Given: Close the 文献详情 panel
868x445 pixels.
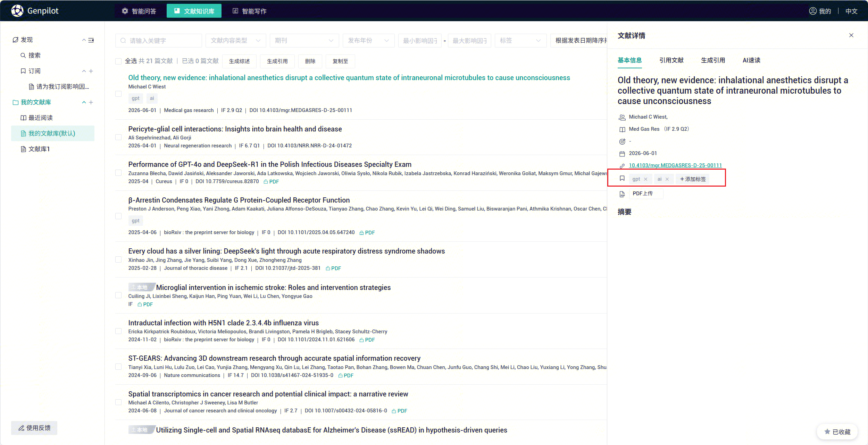Looking at the screenshot, I should click(851, 35).
